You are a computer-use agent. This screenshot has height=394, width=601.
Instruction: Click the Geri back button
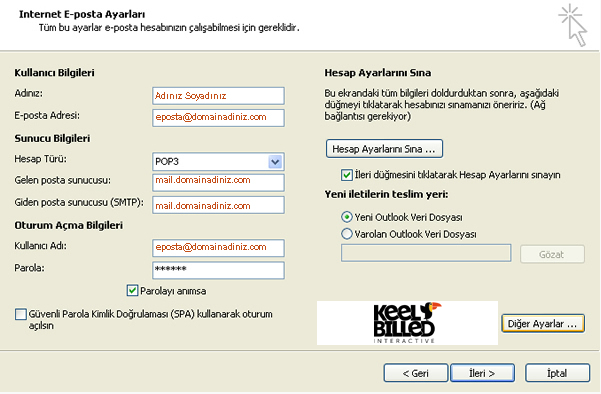coord(415,373)
